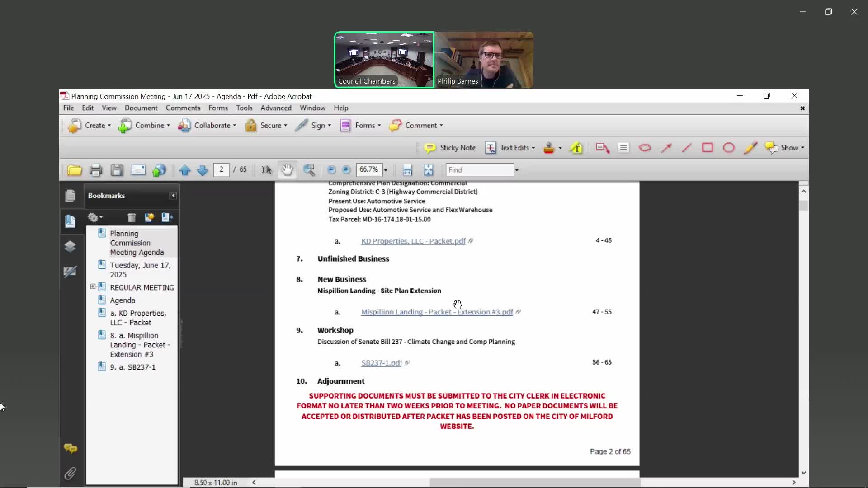Click the Save disk icon
This screenshot has width=868, height=488.
(117, 170)
